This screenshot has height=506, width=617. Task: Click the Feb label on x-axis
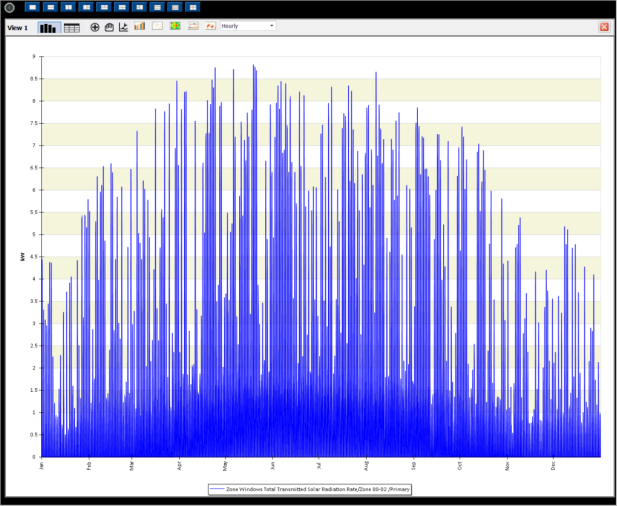[x=89, y=465]
